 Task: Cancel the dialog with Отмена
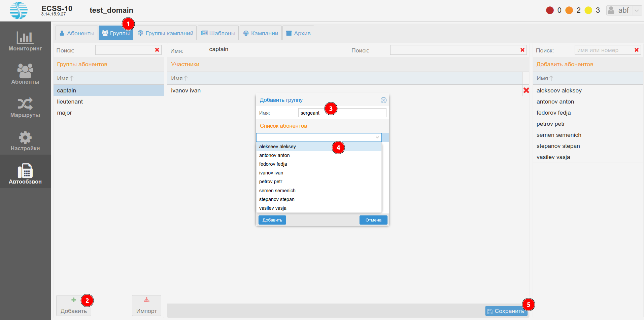373,220
